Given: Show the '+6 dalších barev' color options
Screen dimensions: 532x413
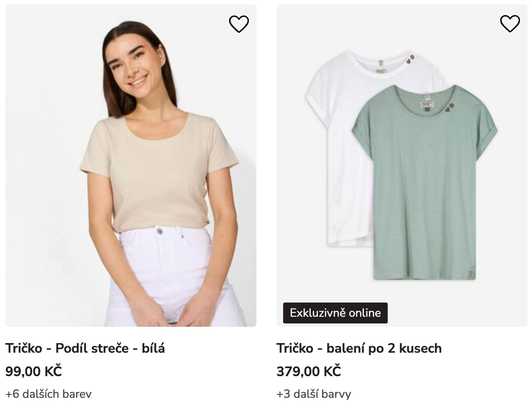Looking at the screenshot, I should point(49,394).
